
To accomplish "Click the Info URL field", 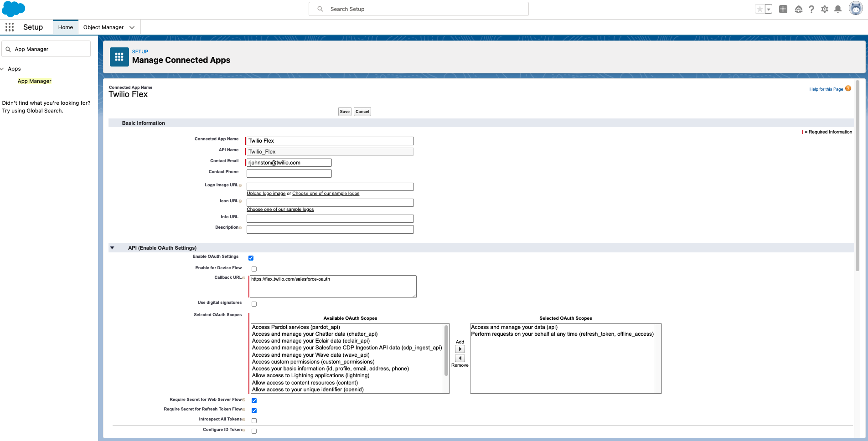I will coord(330,219).
